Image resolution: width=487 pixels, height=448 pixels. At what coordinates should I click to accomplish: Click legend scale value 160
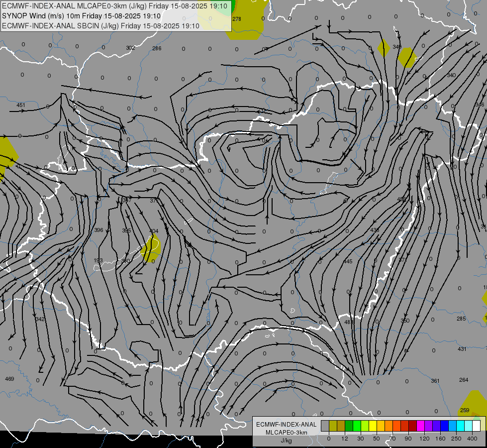click(x=440, y=439)
